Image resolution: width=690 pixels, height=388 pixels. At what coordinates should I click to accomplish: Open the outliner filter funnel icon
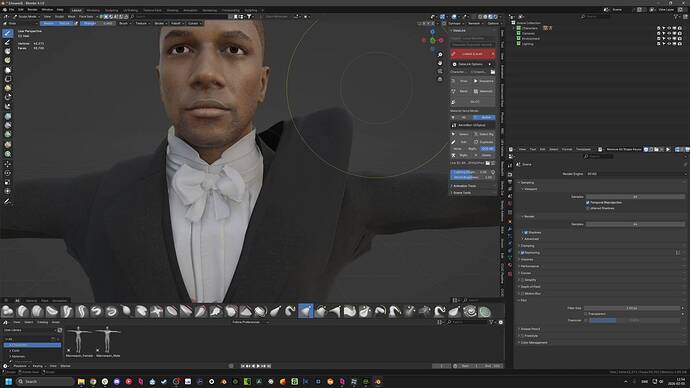pyautogui.click(x=676, y=16)
